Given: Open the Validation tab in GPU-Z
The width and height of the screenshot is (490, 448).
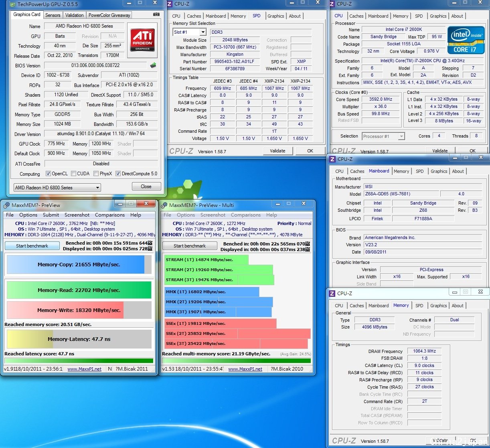Looking at the screenshot, I should 75,15.
